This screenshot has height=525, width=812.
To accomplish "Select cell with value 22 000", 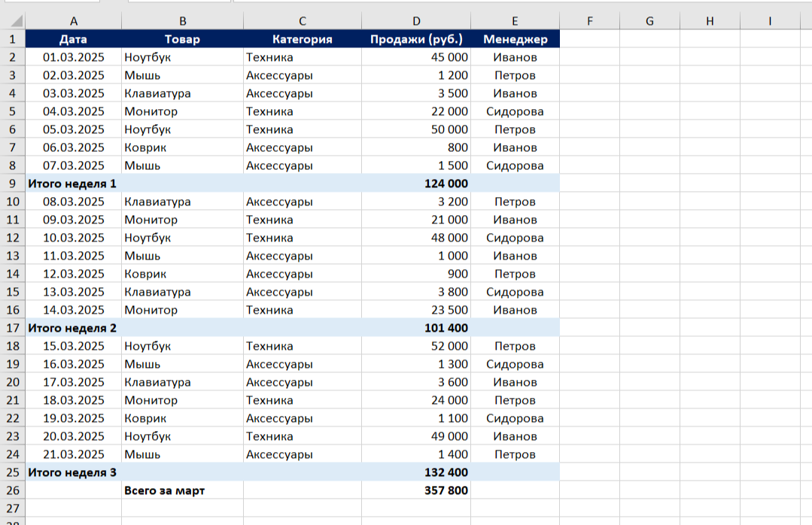I will click(x=416, y=111).
